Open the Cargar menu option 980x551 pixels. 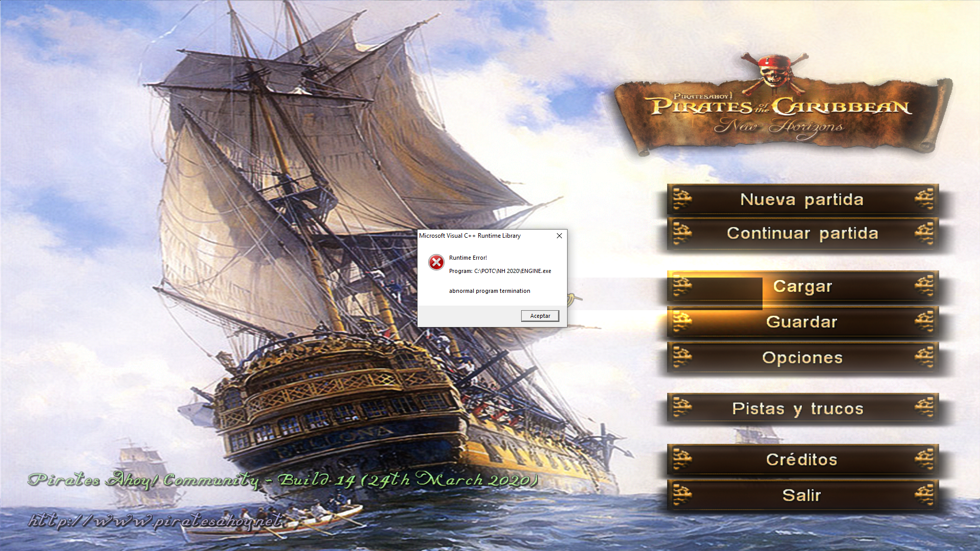pos(802,287)
